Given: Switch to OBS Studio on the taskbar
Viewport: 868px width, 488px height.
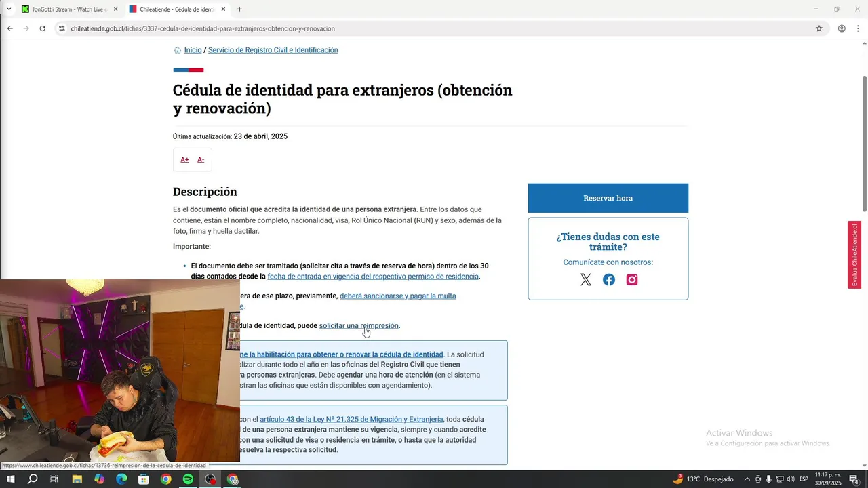Looking at the screenshot, I should click(210, 479).
